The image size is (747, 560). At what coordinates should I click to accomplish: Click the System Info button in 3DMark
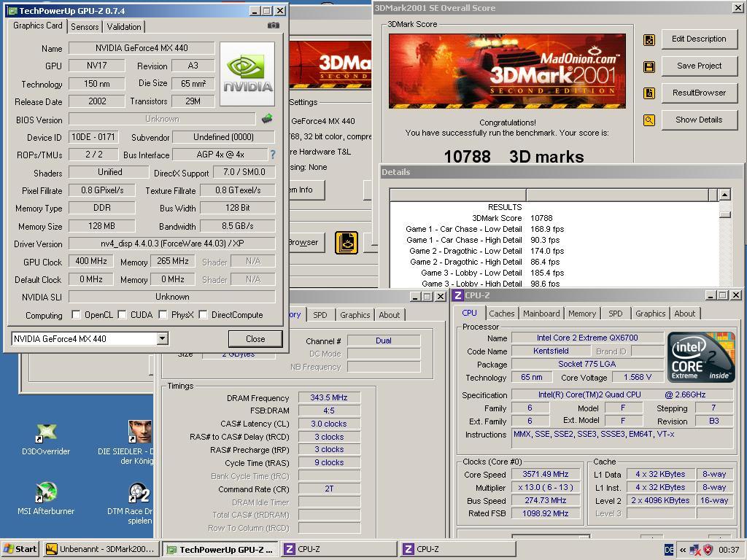(x=306, y=190)
